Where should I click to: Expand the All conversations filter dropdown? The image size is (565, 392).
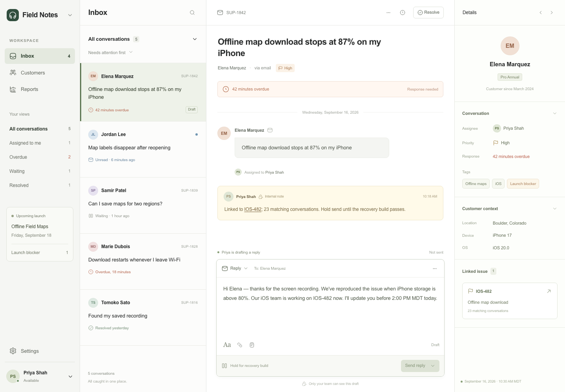[x=195, y=39]
